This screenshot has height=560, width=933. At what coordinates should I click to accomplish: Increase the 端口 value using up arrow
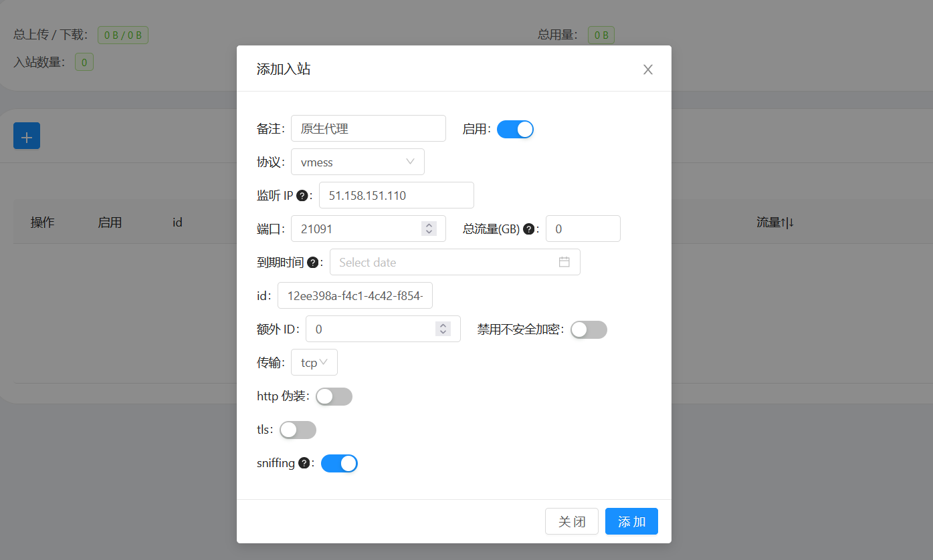click(429, 225)
